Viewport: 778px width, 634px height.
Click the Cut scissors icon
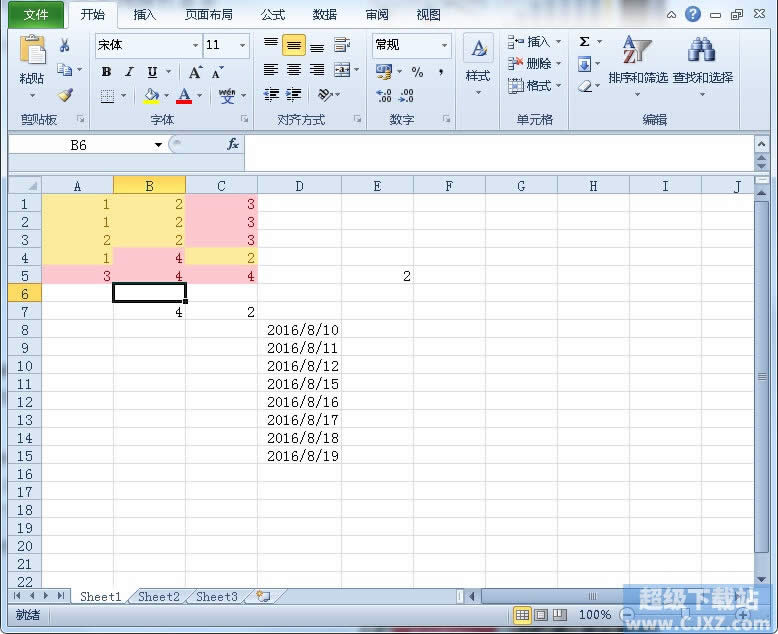(x=64, y=46)
